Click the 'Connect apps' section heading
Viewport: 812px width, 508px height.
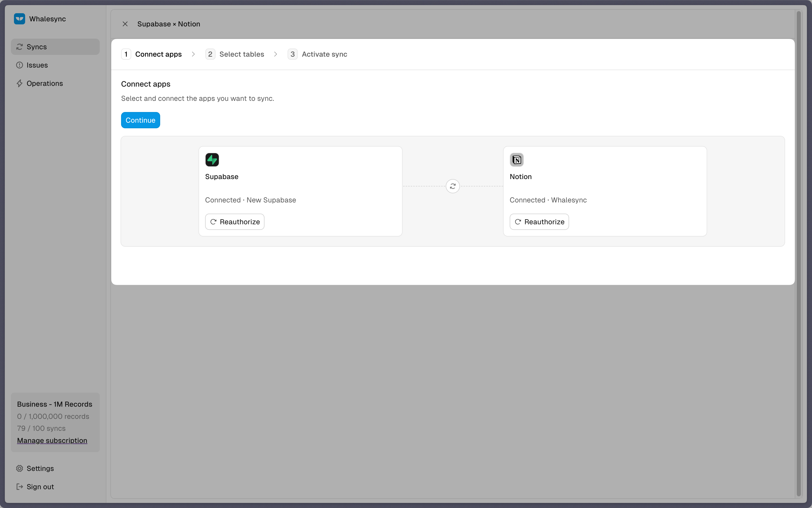point(146,84)
